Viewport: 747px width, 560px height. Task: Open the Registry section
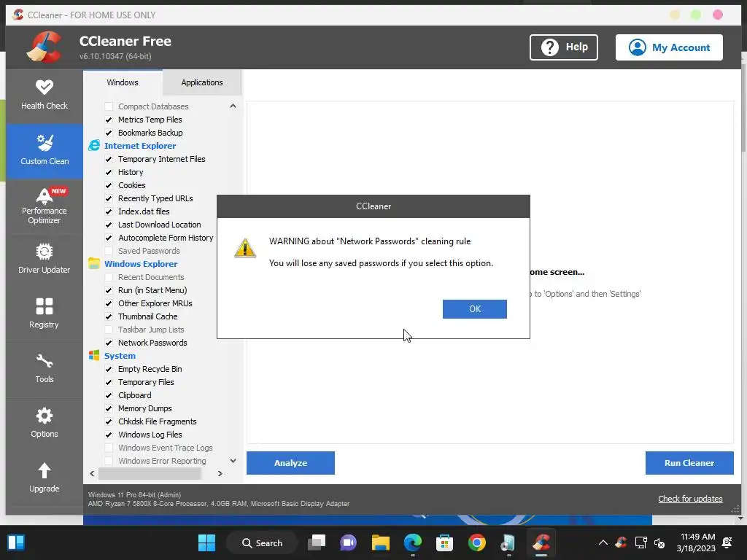click(44, 314)
